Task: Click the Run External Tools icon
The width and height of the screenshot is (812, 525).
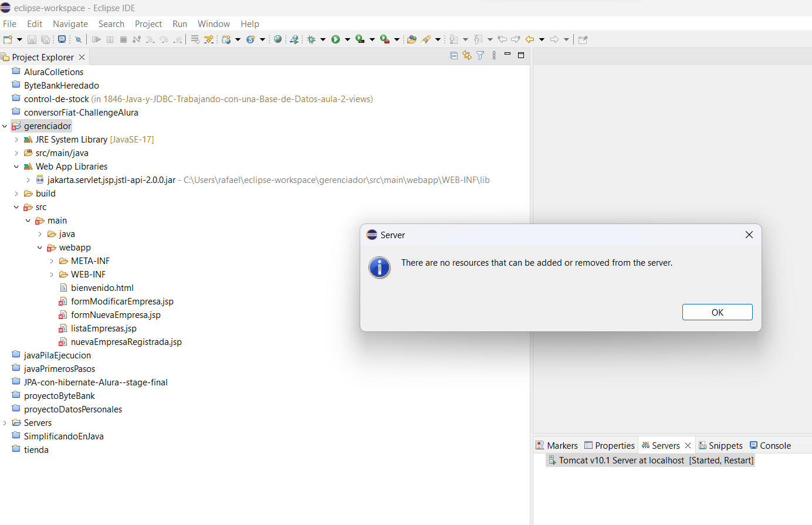Action: coord(385,39)
